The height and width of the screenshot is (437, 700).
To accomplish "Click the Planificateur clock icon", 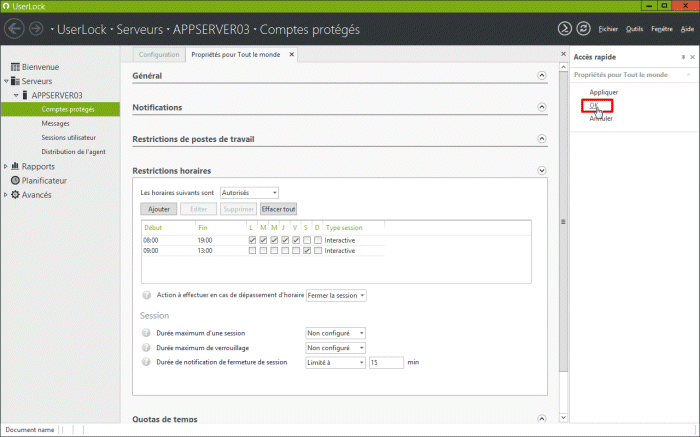I will [x=15, y=180].
